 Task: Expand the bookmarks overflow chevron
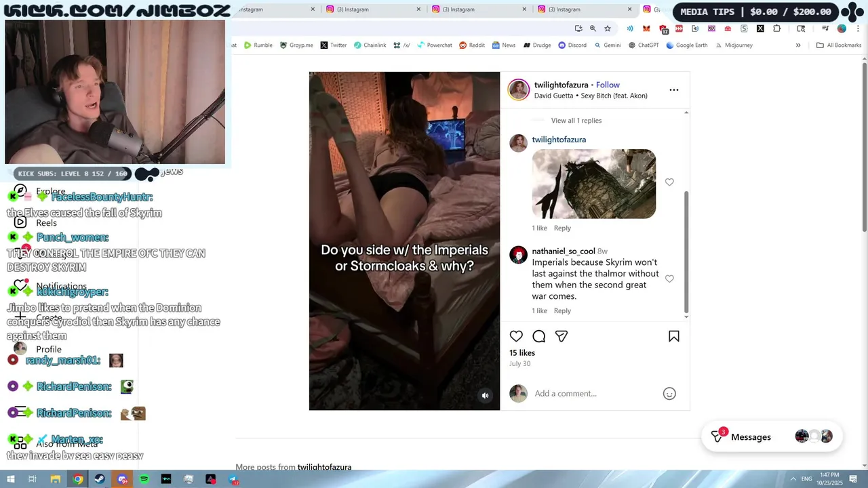pos(798,45)
